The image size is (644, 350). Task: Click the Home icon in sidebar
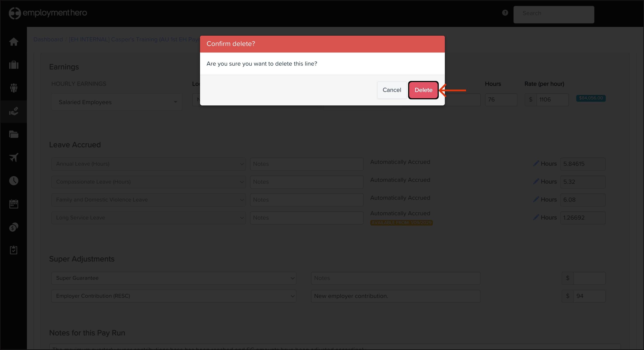(14, 42)
